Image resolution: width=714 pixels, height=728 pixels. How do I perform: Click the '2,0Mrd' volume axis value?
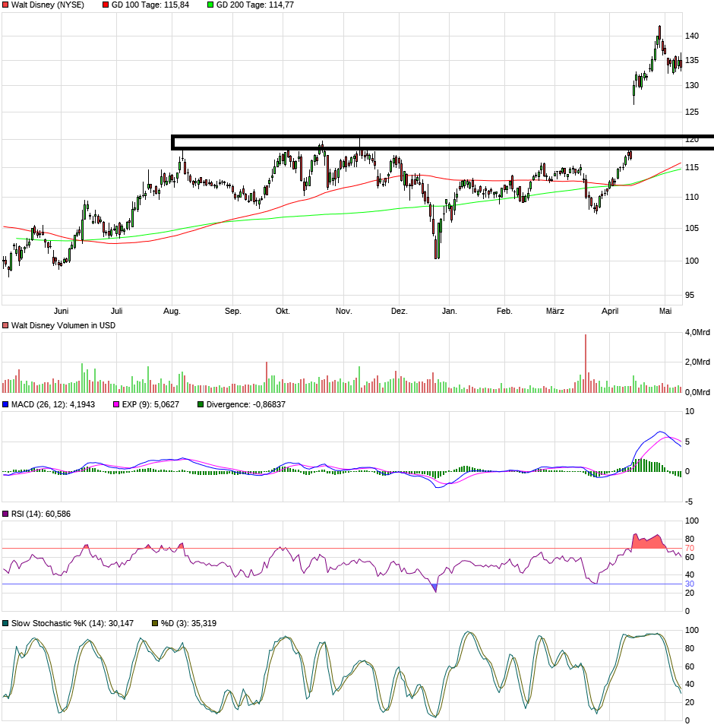coord(697,362)
